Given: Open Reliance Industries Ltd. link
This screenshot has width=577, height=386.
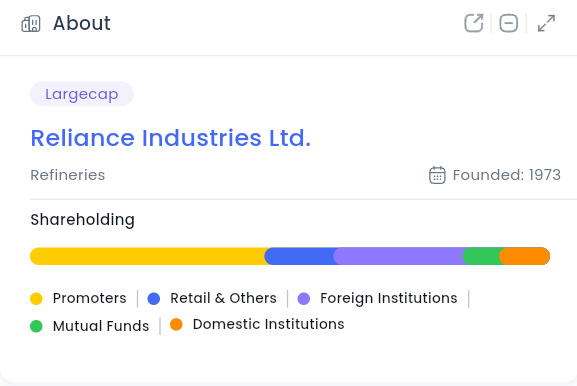Looking at the screenshot, I should (171, 138).
